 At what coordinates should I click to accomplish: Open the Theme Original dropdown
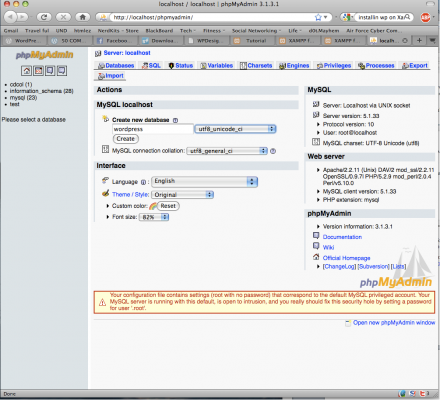182,195
